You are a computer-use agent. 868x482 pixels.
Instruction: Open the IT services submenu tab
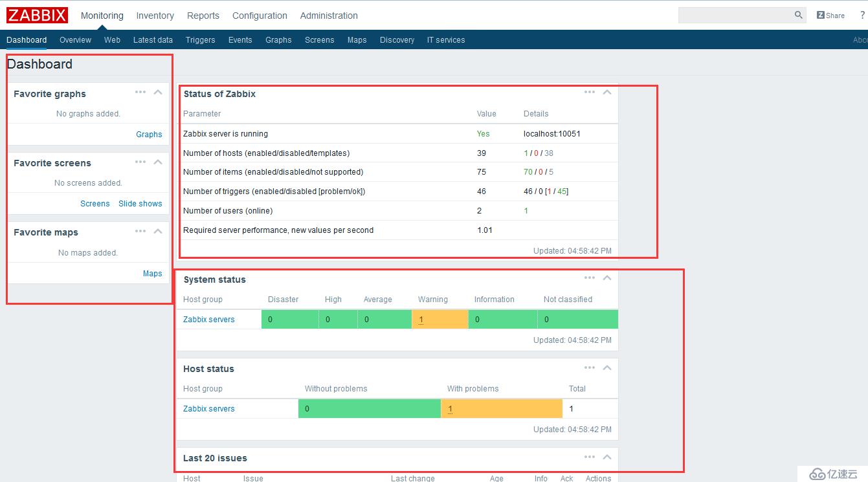(x=446, y=40)
